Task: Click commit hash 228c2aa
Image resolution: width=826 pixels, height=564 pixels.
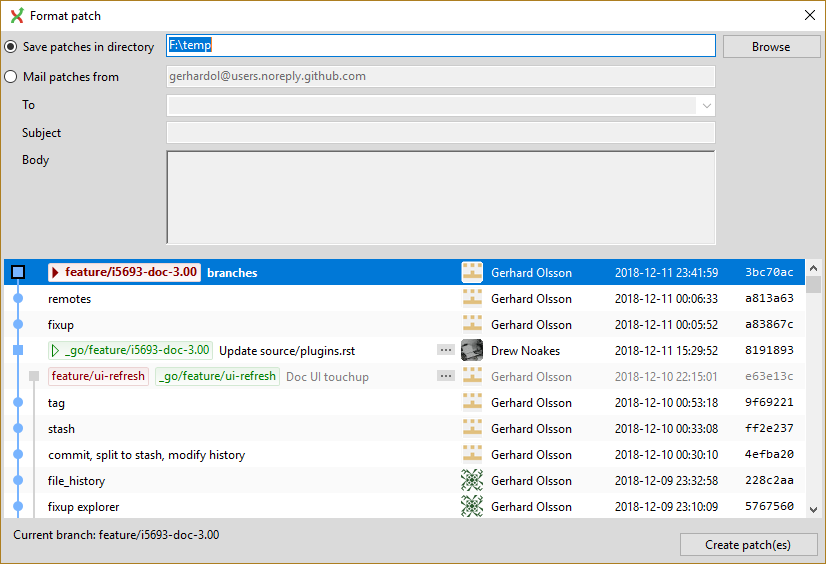Action: (769, 480)
